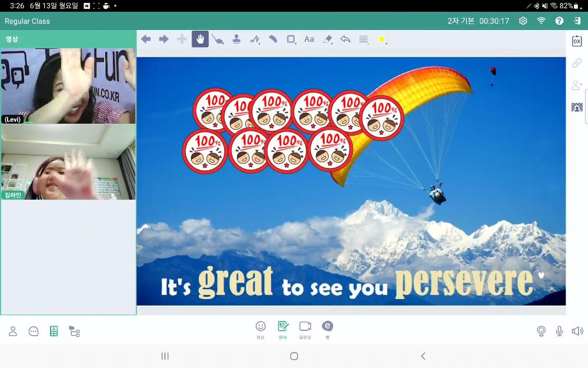Select the laser pointer tool
The width and height of the screenshot is (588, 368).
[218, 39]
